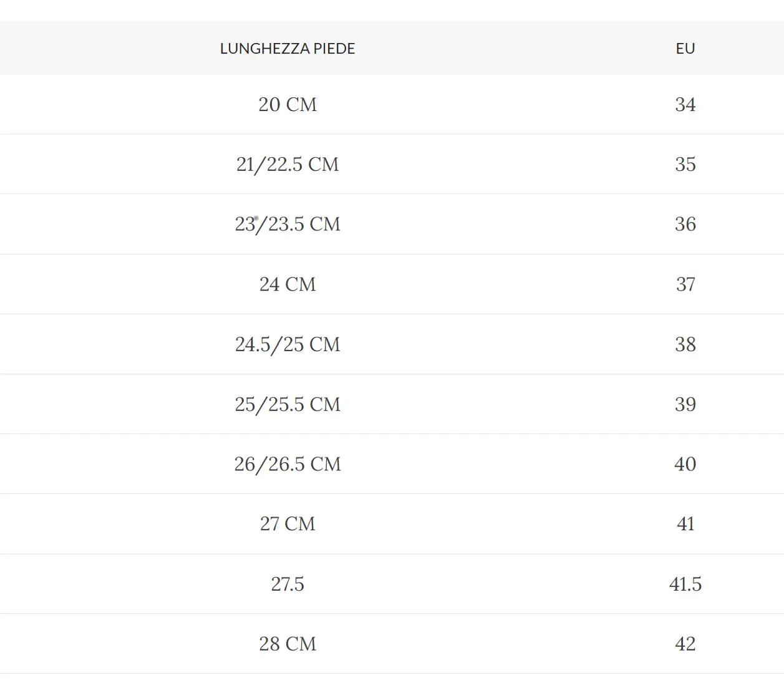The image size is (784, 688).
Task: Select EU size 41.5 cell
Action: point(685,584)
